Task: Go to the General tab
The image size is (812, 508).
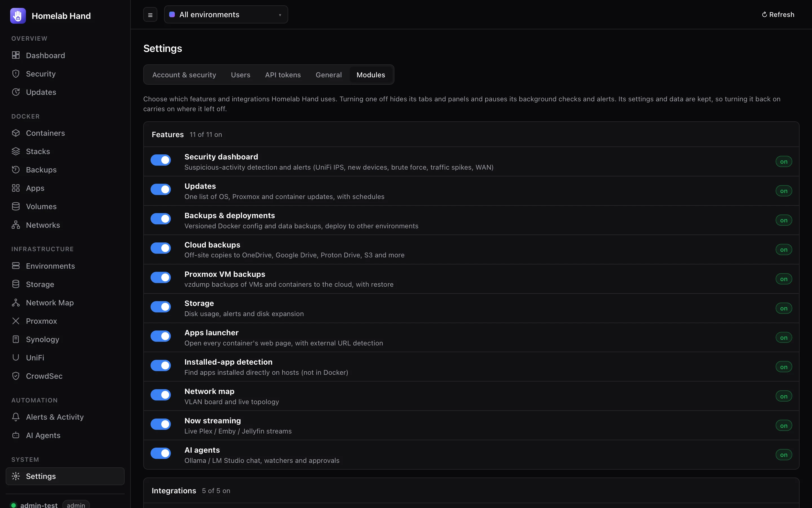Action: tap(328, 75)
